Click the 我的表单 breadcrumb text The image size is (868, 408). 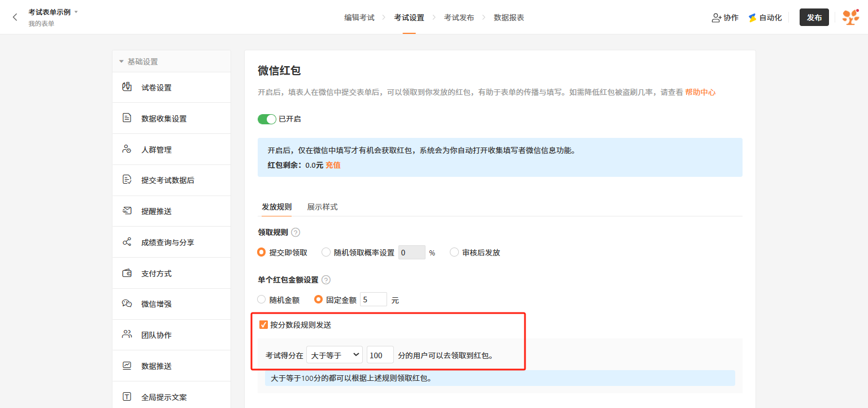(42, 24)
